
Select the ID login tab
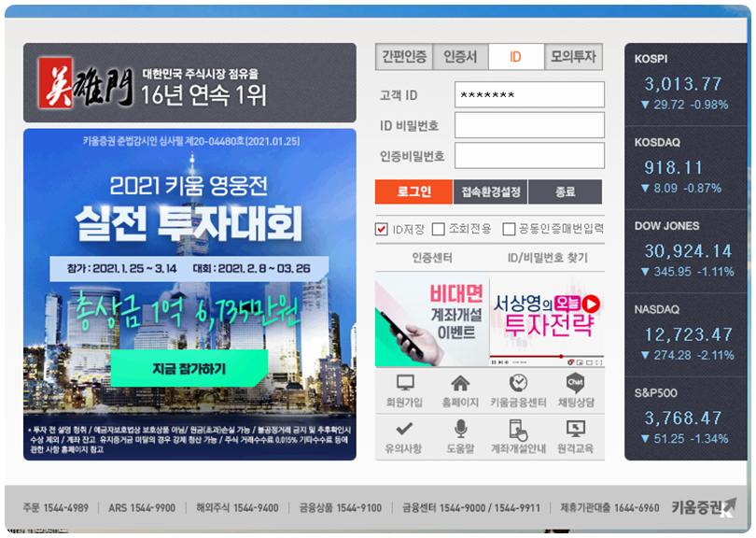(x=516, y=57)
